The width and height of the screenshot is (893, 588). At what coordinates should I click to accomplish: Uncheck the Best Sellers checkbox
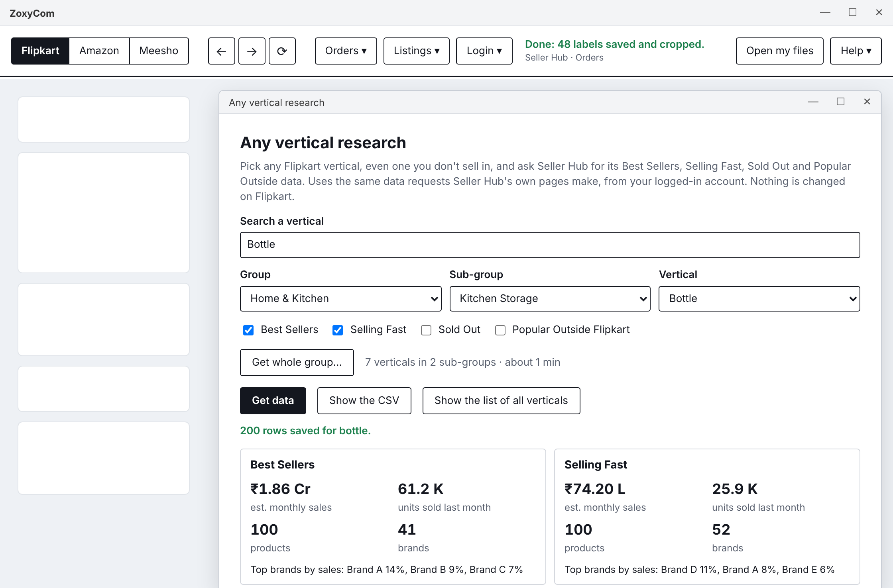pos(248,330)
